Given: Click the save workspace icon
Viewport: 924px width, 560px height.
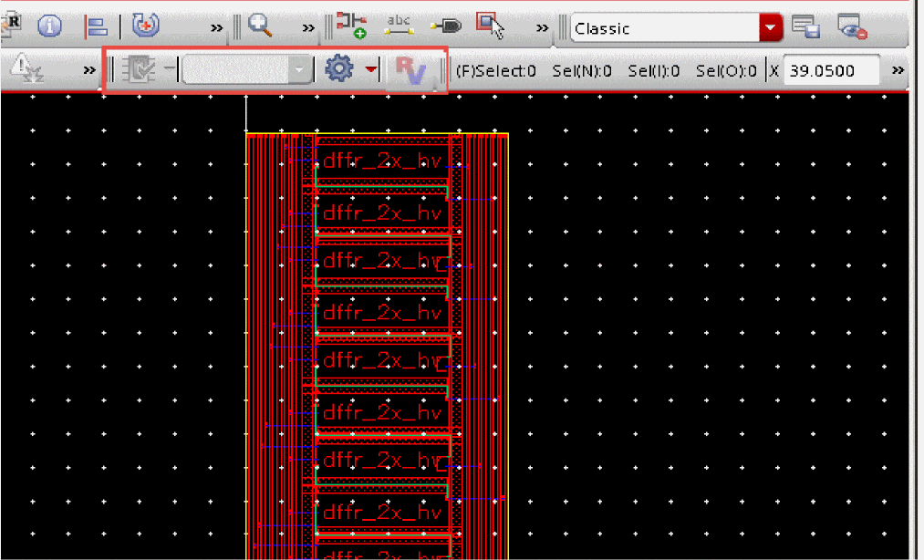Looking at the screenshot, I should [805, 27].
